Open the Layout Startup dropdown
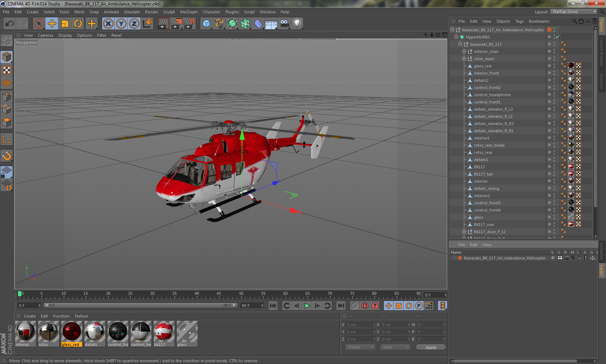The width and height of the screenshot is (606, 364). [574, 12]
